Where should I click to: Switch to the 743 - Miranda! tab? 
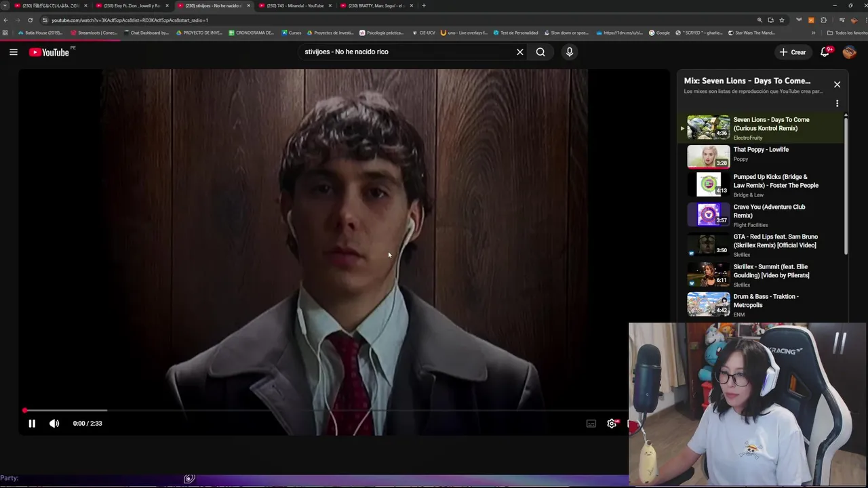[295, 5]
